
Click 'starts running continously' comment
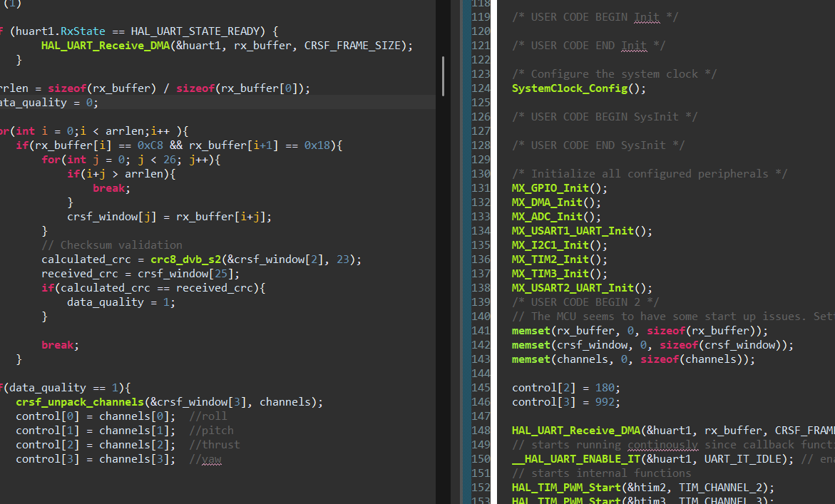[673, 445]
